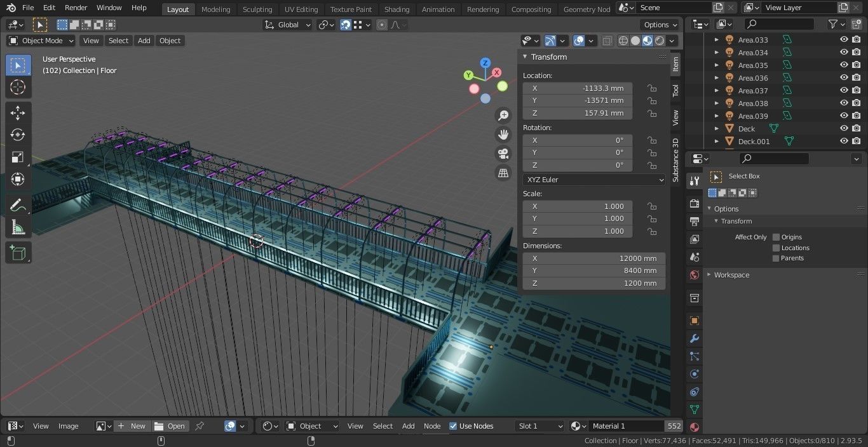Open the Substance 3D sidebar tab
Image resolution: width=868 pixels, height=447 pixels.
tap(675, 160)
